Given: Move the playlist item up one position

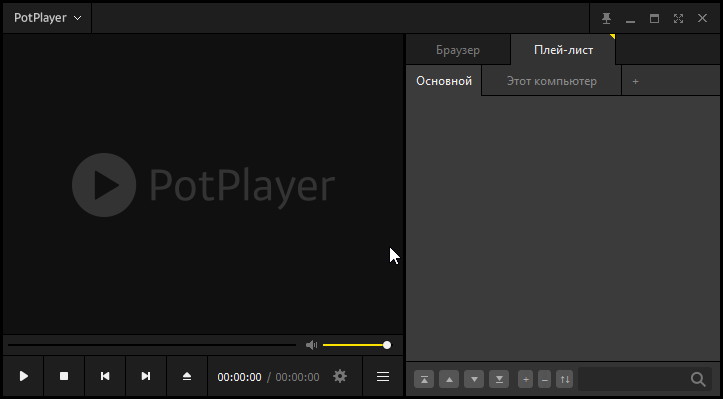Looking at the screenshot, I should (x=449, y=380).
